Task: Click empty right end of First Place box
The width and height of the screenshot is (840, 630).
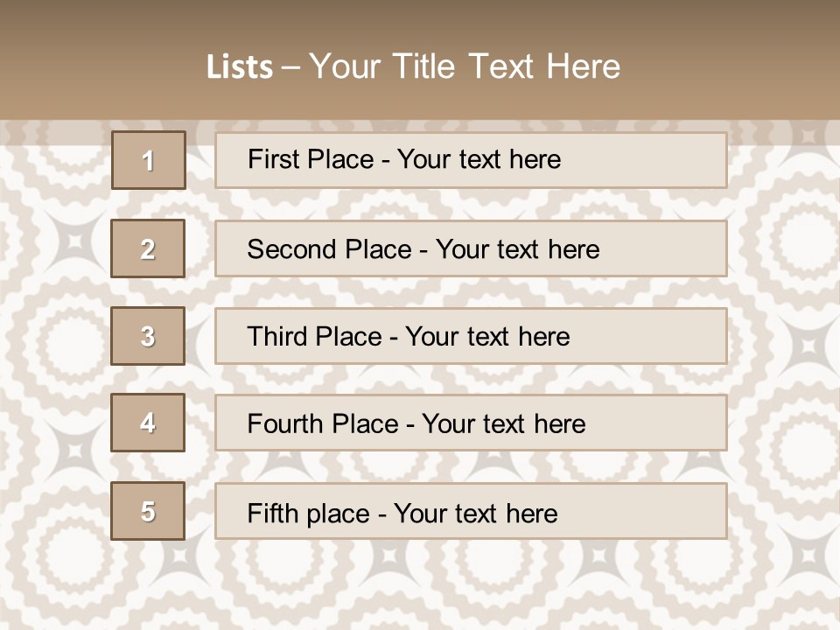Action: [x=665, y=160]
